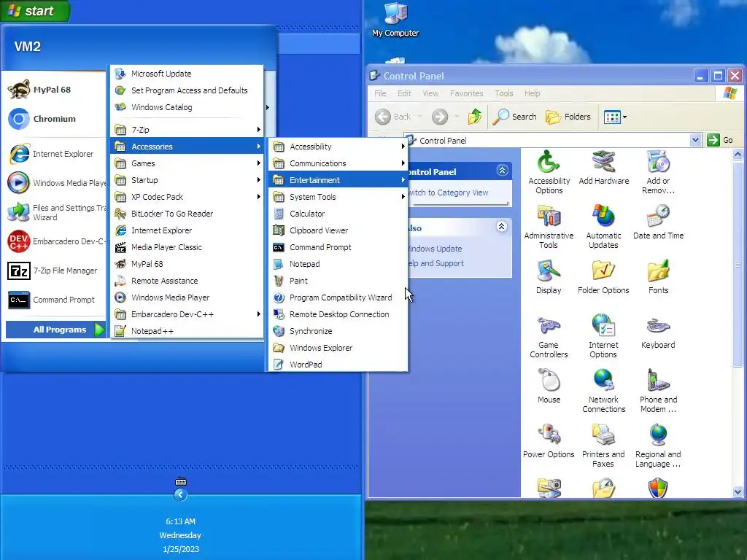Viewport: 747px width, 560px height.
Task: Launch Chromium from Start menu
Action: (x=54, y=119)
